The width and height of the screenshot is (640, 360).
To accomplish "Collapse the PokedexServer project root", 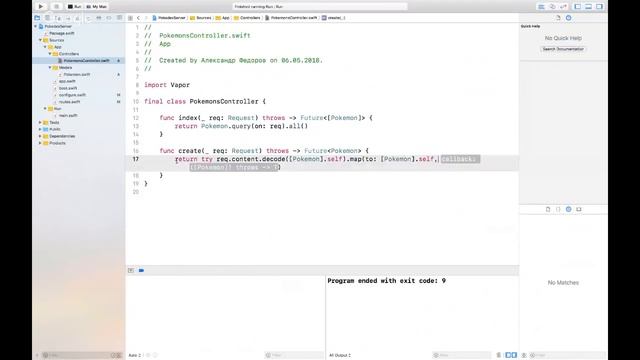I will click(36, 26).
